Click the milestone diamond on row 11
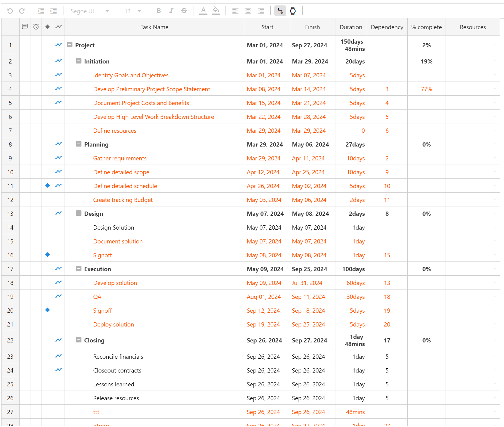Image resolution: width=504 pixels, height=427 pixels. 47,186
